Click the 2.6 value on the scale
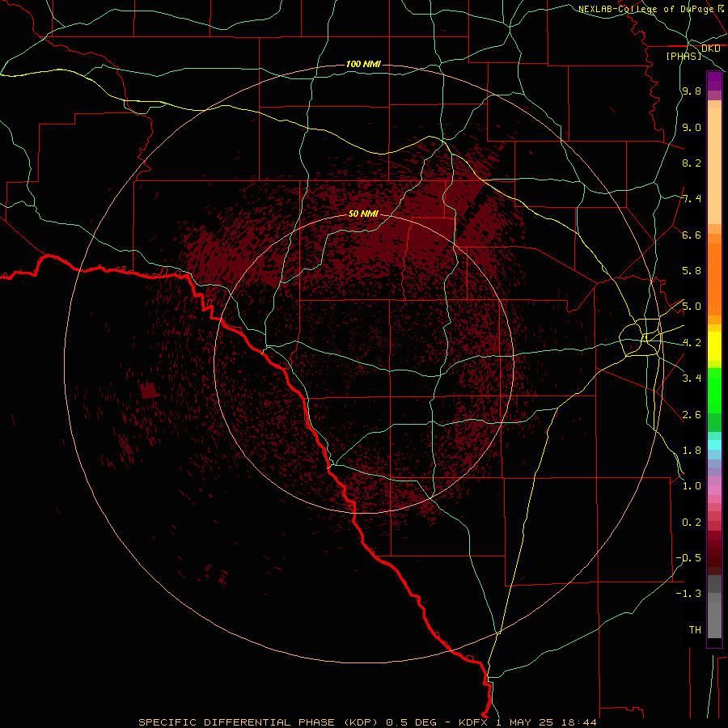The image size is (728, 728). (x=692, y=415)
